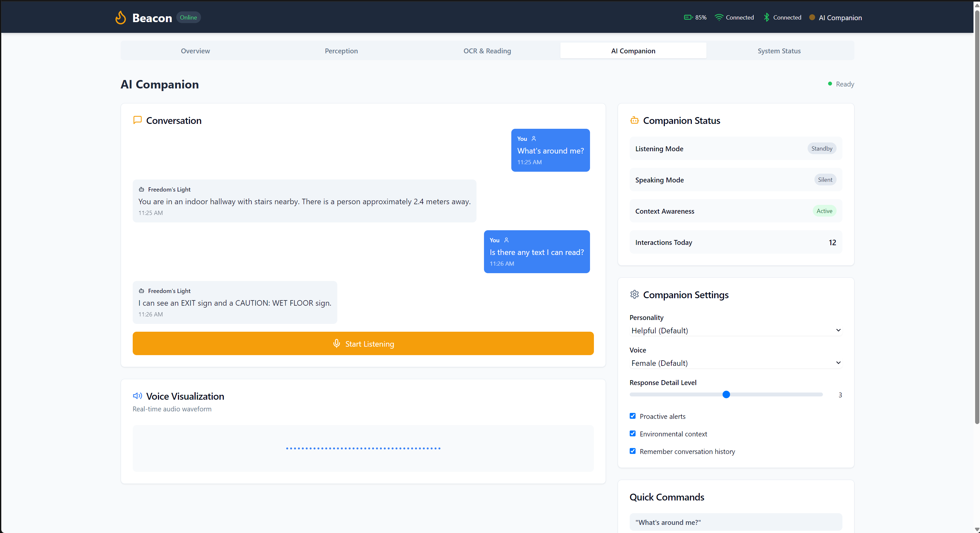
Task: Click the "11:25 AM" timestamp on hallway response
Action: (x=150, y=213)
